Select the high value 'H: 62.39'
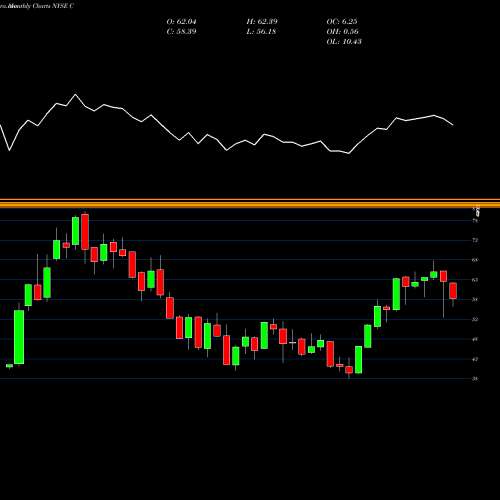 point(262,21)
